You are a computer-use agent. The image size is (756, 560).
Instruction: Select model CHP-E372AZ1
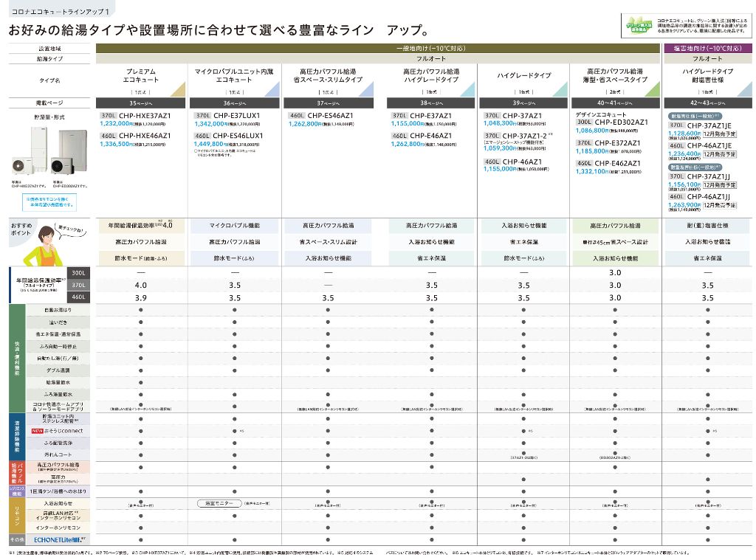pyautogui.click(x=618, y=143)
